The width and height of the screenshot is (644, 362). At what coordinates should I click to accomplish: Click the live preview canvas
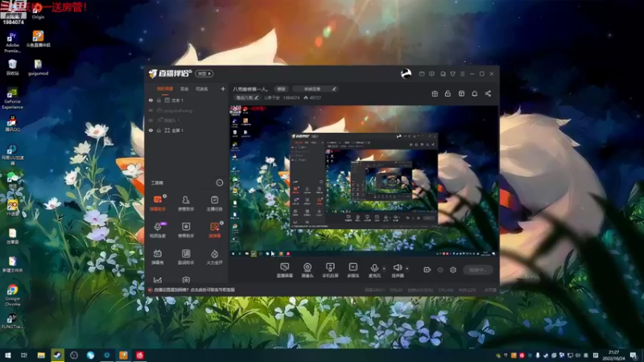364,181
